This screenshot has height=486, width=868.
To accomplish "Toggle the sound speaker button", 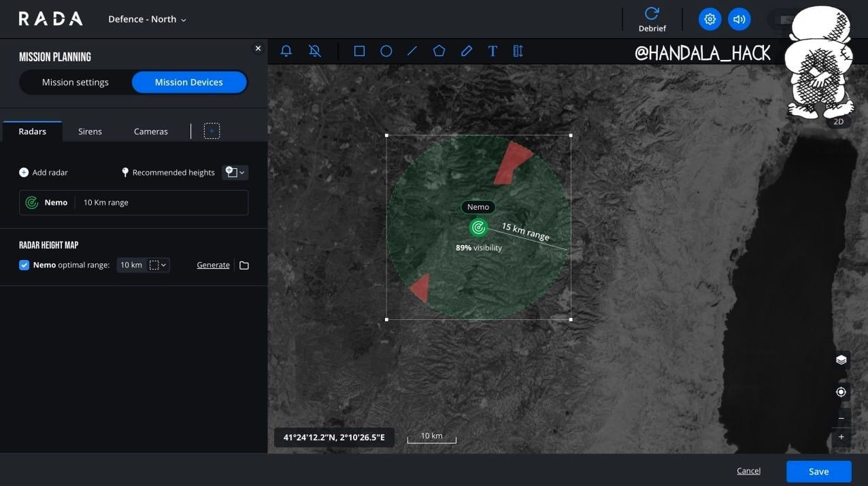I will (x=739, y=19).
